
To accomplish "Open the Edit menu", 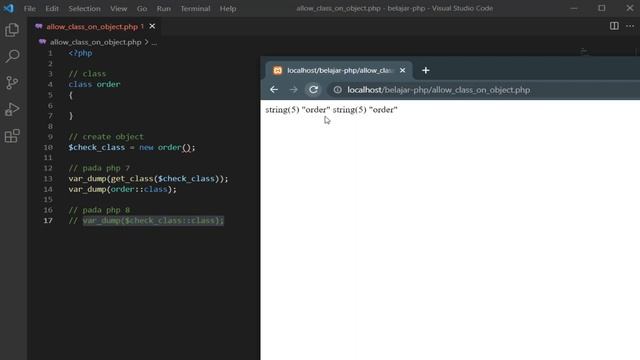I will 52,9.
